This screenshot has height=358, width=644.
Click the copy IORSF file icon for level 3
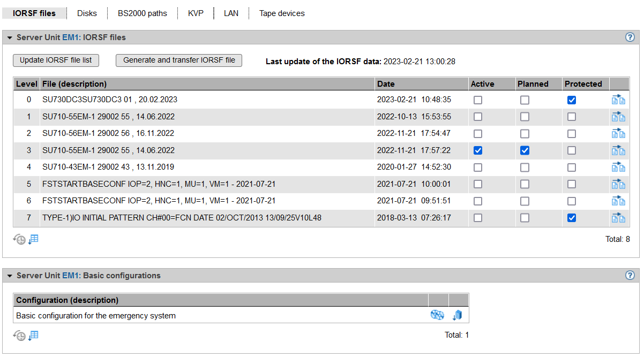point(619,150)
